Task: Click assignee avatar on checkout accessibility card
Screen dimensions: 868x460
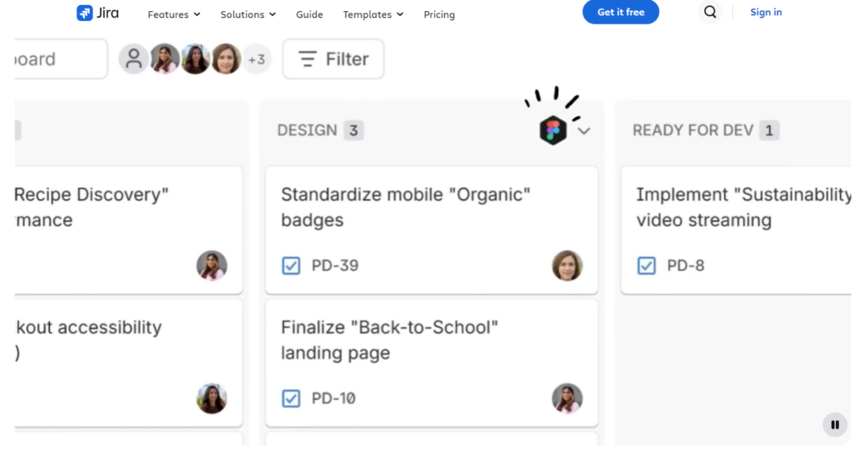Action: click(211, 398)
